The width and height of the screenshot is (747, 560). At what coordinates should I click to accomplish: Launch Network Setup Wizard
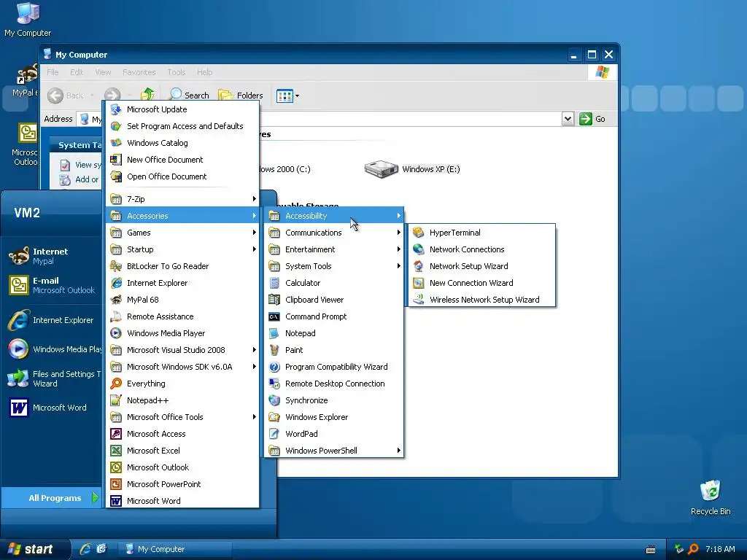coord(481,265)
